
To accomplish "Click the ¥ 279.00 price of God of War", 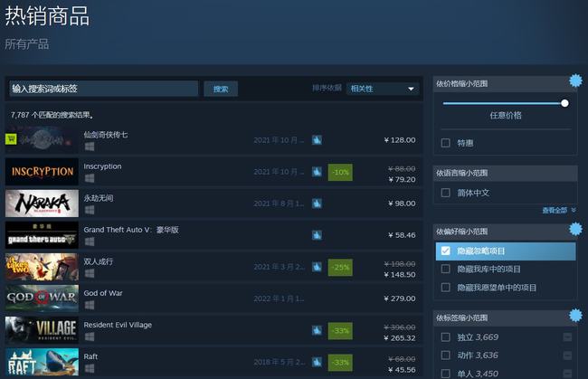I will (x=400, y=298).
